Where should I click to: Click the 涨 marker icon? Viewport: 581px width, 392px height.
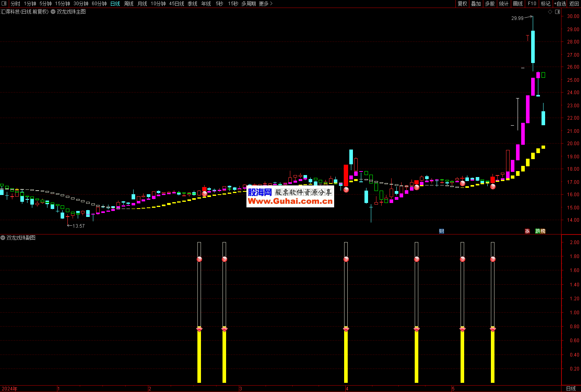pyautogui.click(x=527, y=231)
